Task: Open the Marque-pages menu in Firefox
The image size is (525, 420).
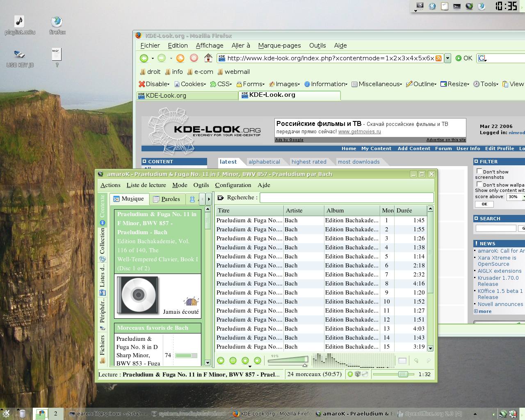Action: [279, 46]
